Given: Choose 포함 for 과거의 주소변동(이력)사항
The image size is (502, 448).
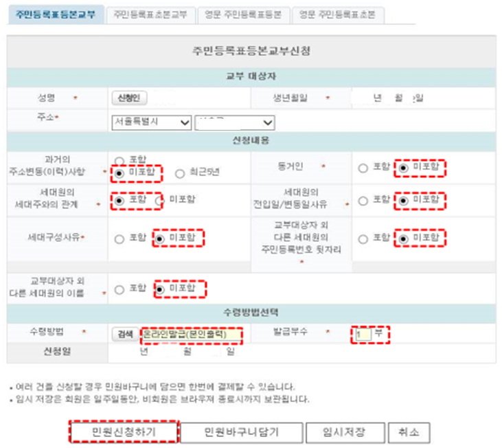Looking at the screenshot, I should [x=119, y=161].
